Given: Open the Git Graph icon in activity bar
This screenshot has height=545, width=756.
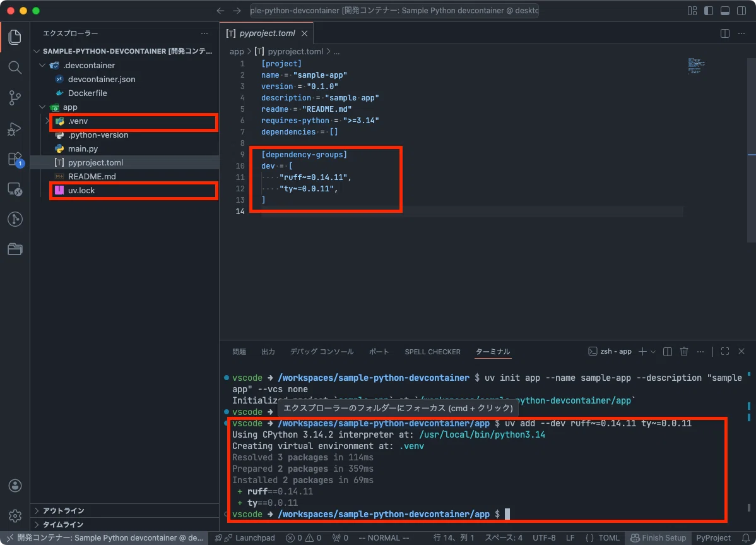Looking at the screenshot, I should click(x=15, y=219).
